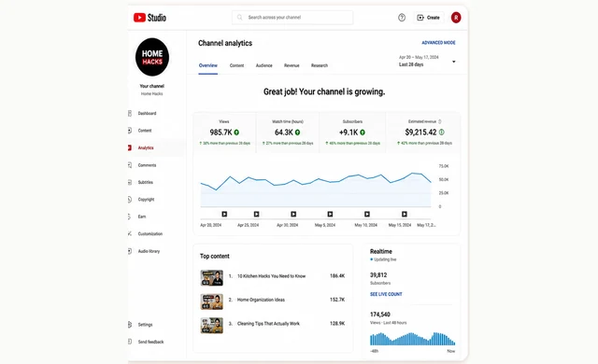Click the Home Hacks channel avatar
598x364 pixels.
(152, 57)
